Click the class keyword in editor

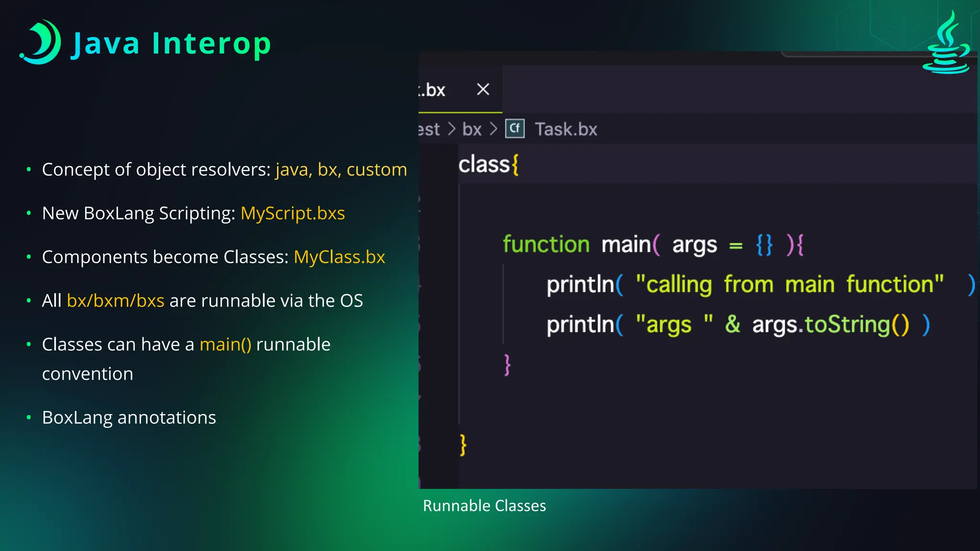pyautogui.click(x=484, y=165)
